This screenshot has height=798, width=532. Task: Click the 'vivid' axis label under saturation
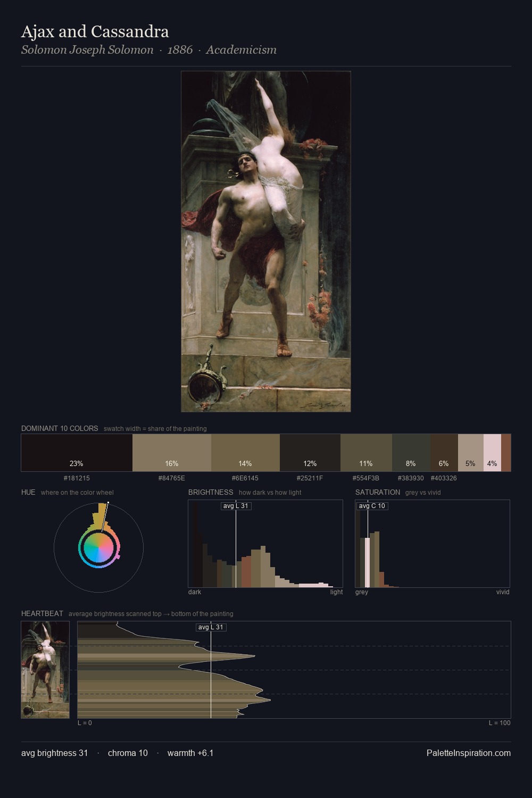[503, 592]
